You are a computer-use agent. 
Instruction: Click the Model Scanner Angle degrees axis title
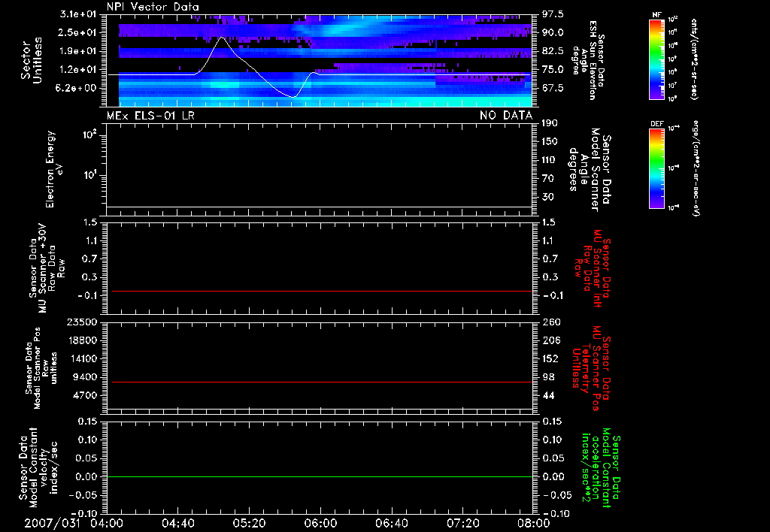pos(589,170)
